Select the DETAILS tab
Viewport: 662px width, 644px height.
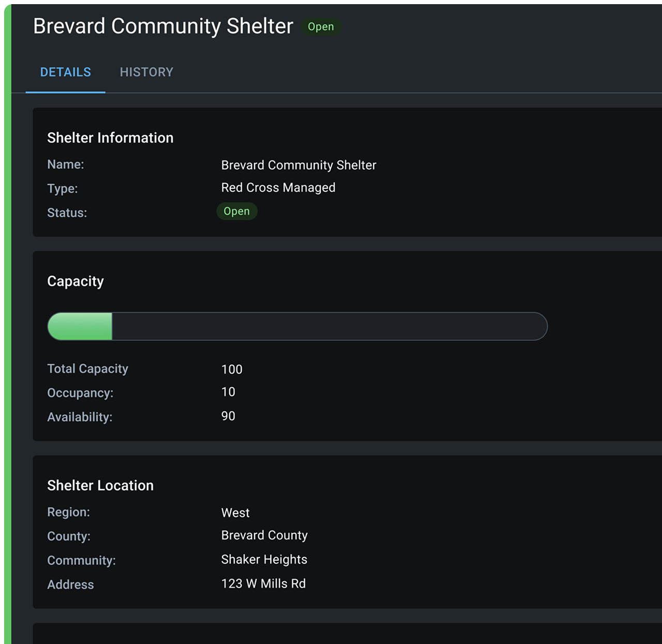pyautogui.click(x=66, y=72)
